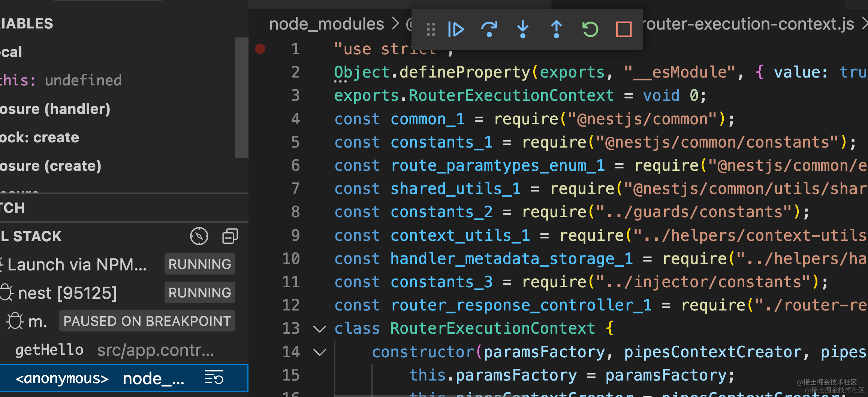Collapse the RouterExecutionContext class fold arrow

319,329
